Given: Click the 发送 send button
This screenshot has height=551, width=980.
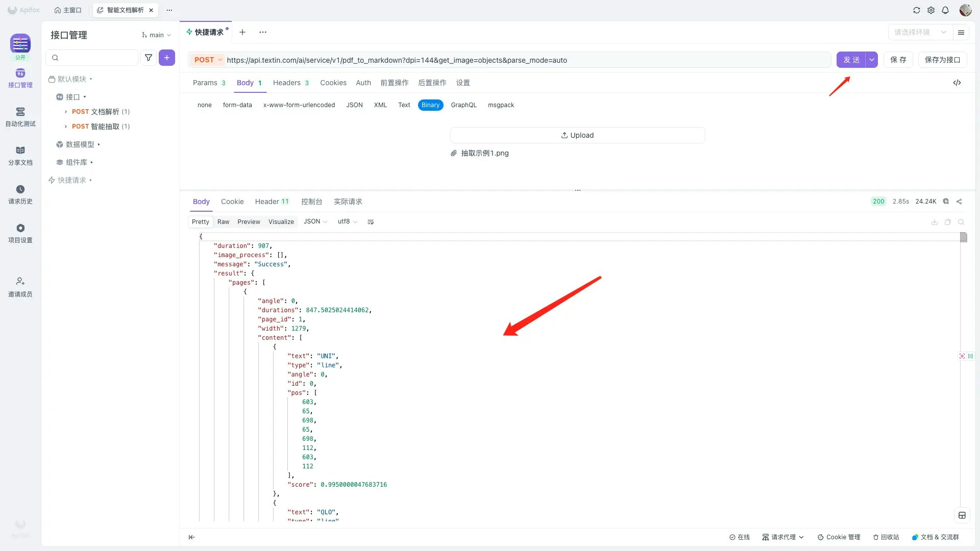Looking at the screenshot, I should (x=851, y=60).
